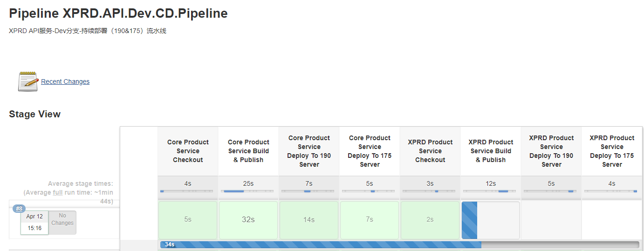Click the No Changes box
The height and width of the screenshot is (251, 644).
[x=62, y=219]
